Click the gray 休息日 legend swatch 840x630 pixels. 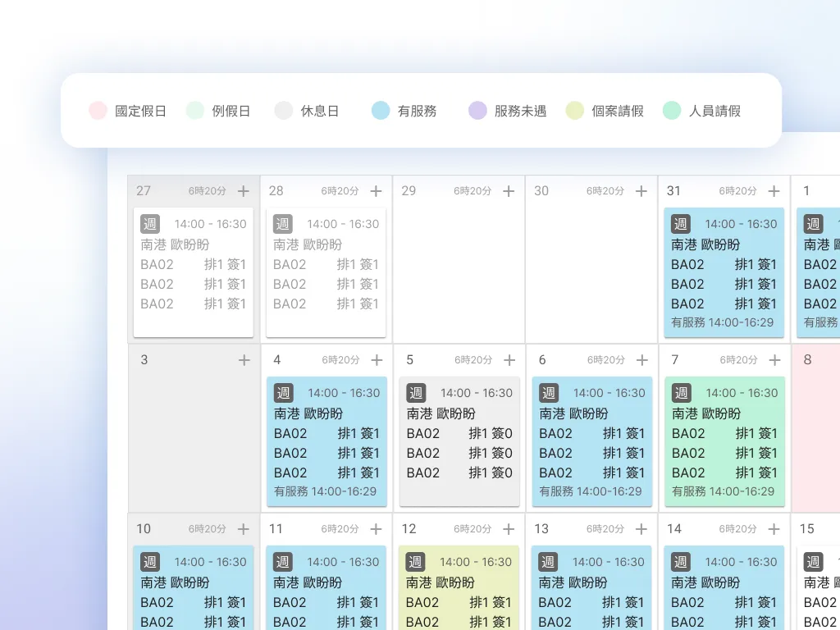pyautogui.click(x=284, y=111)
